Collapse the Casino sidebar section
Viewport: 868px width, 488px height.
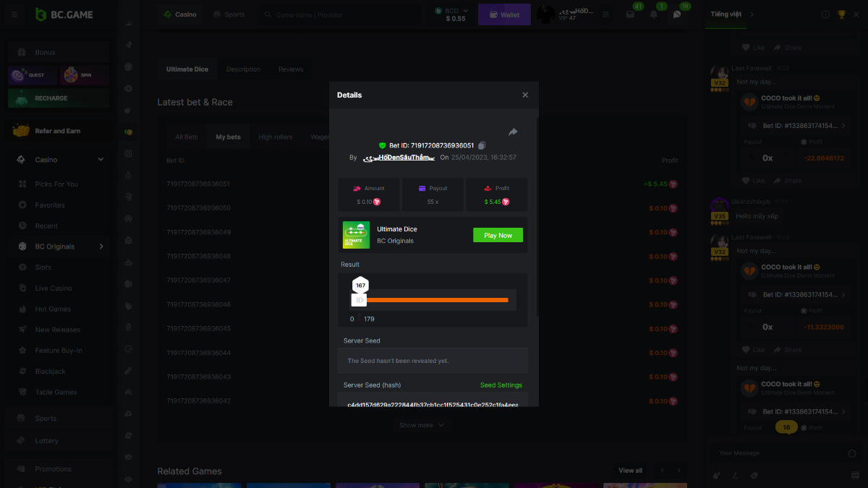pos(101,160)
